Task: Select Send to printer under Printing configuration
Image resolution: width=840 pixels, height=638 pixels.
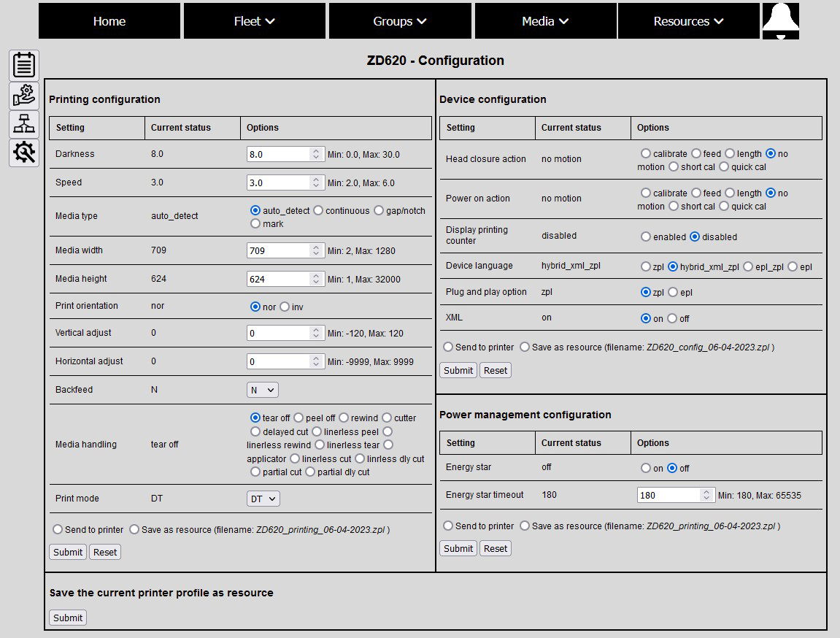Action: click(x=58, y=529)
